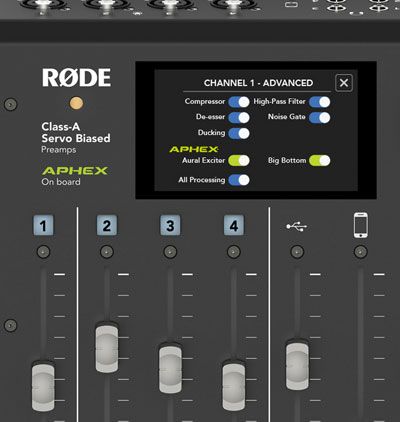
Task: Close the Channel 1 Advanced panel
Action: tap(344, 83)
